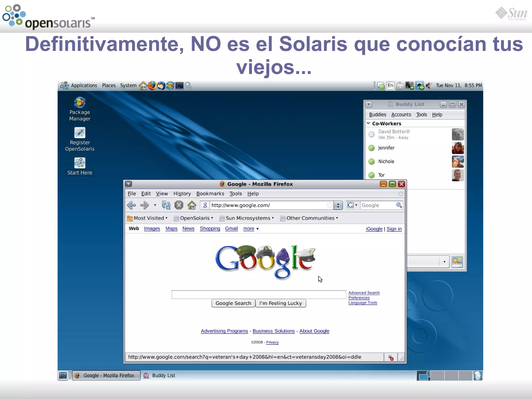Click the Firefox Home button
Screen dimensions: 532x399
click(x=192, y=205)
